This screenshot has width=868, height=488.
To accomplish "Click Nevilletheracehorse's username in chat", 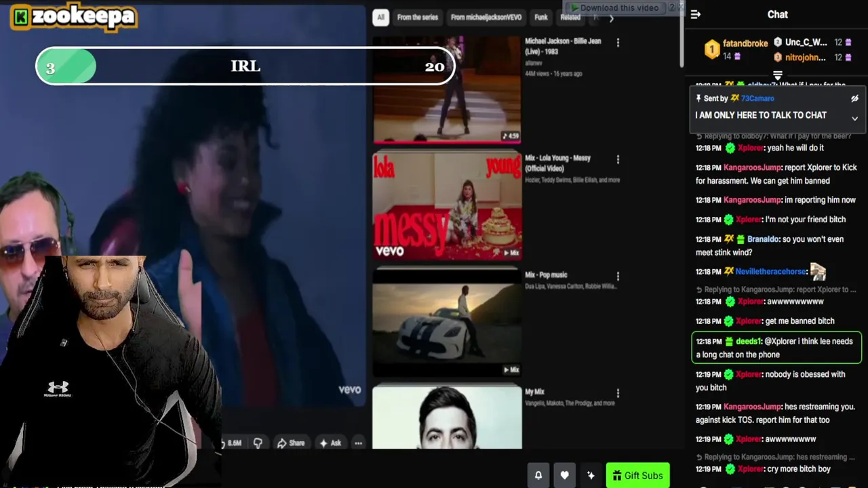I will 770,272.
